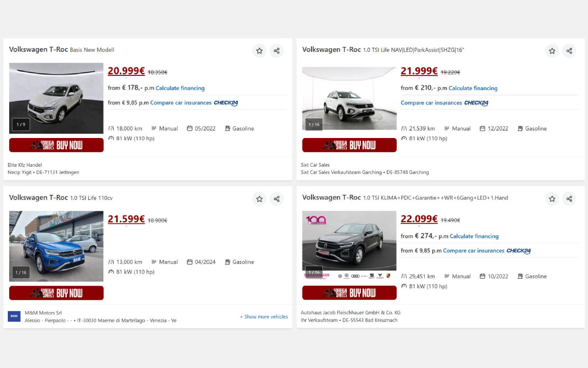Open the 21.999€ price link
The width and height of the screenshot is (588, 368).
tap(419, 71)
